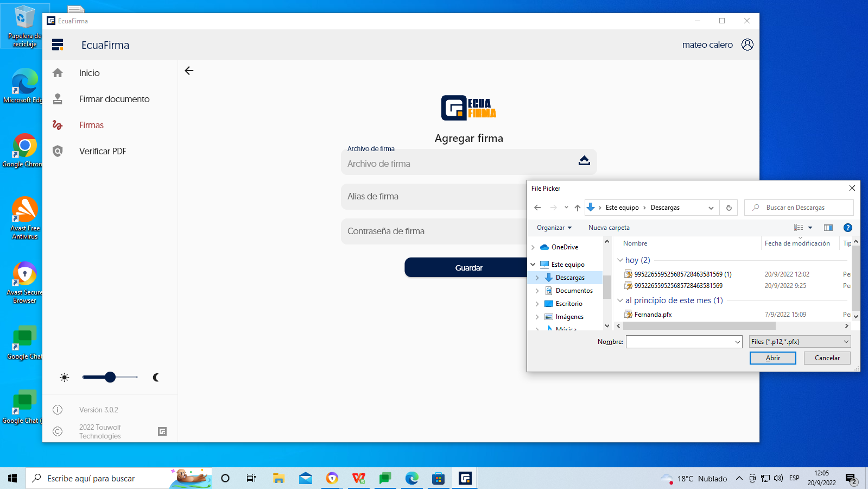Click the upload icon in Archivo de firma field

584,160
